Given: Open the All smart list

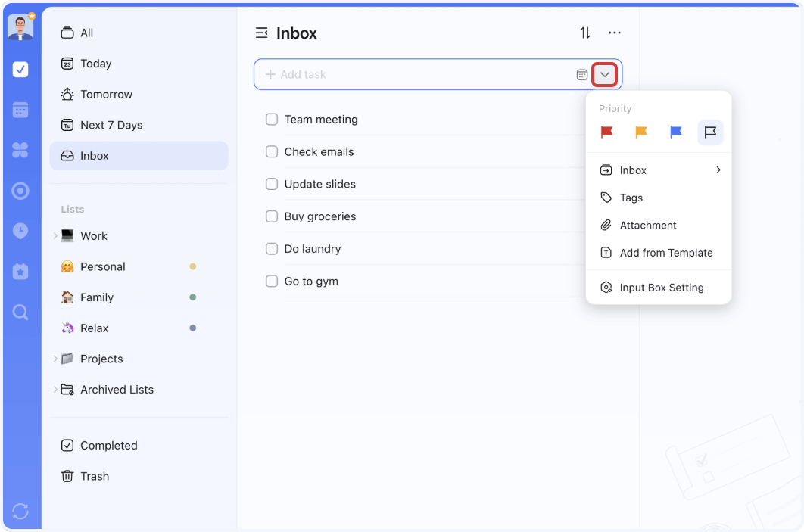Looking at the screenshot, I should click(x=139, y=33).
